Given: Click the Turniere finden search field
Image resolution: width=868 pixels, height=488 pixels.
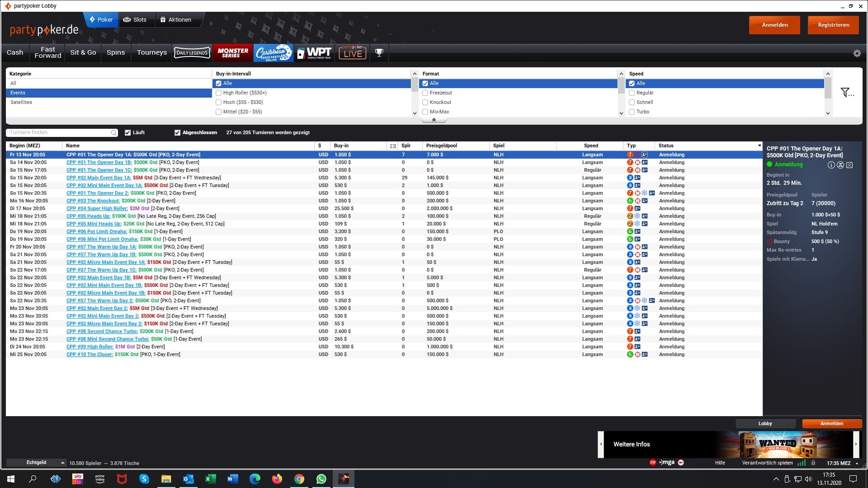Looking at the screenshot, I should (x=59, y=133).
